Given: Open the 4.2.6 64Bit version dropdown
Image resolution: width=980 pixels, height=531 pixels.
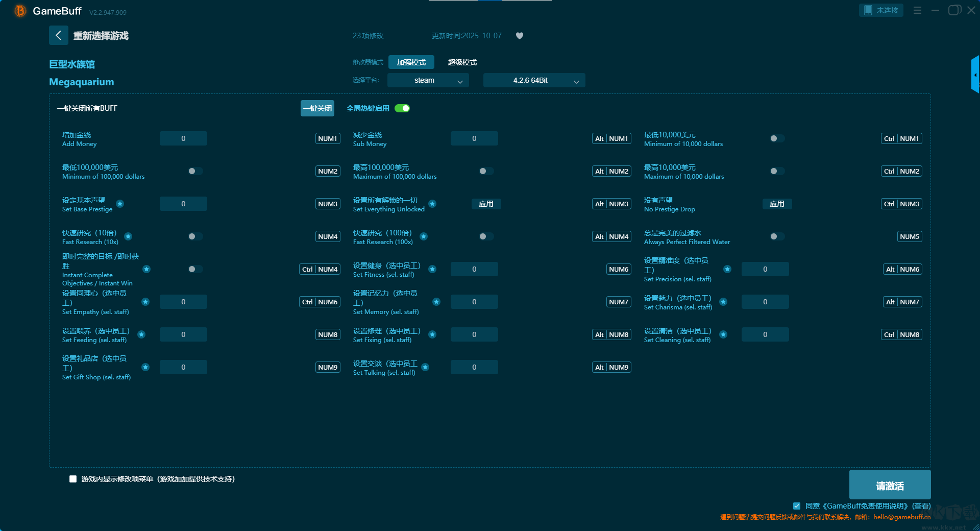Looking at the screenshot, I should (x=534, y=80).
